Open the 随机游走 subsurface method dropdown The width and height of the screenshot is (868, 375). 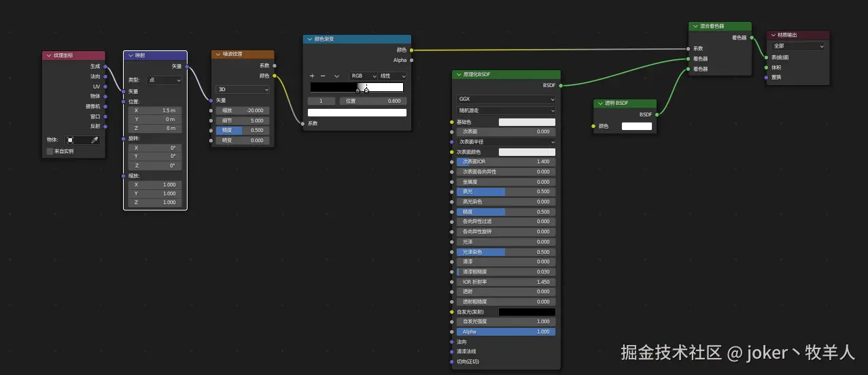pyautogui.click(x=506, y=110)
